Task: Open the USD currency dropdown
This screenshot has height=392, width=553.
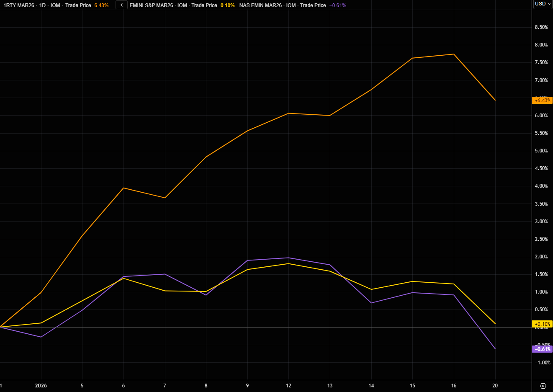Action: coord(543,4)
